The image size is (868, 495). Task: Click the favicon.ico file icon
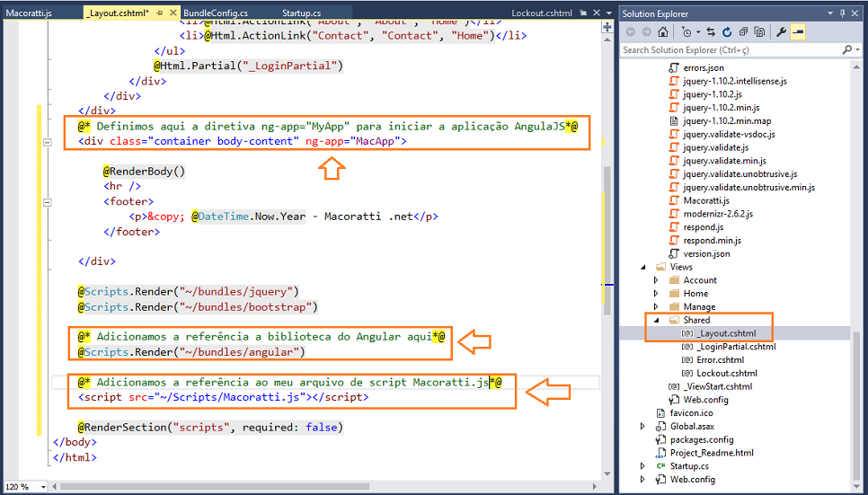[x=660, y=413]
